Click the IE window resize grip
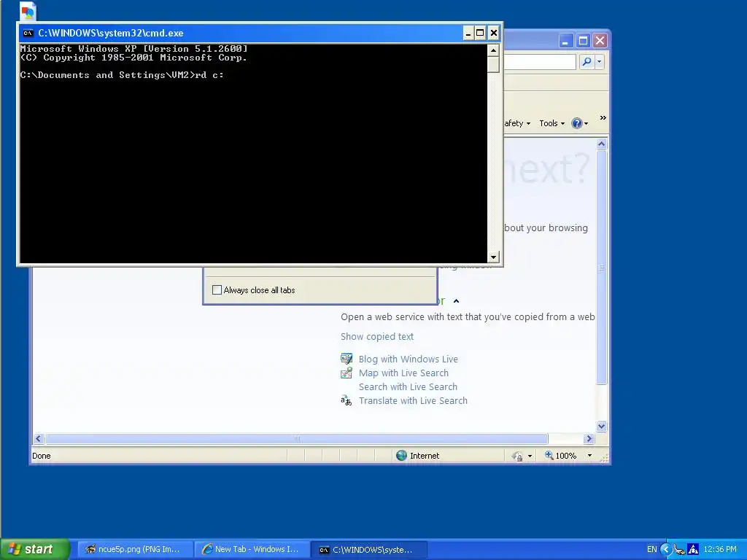Screen dimensions: 747x560 click(x=605, y=458)
